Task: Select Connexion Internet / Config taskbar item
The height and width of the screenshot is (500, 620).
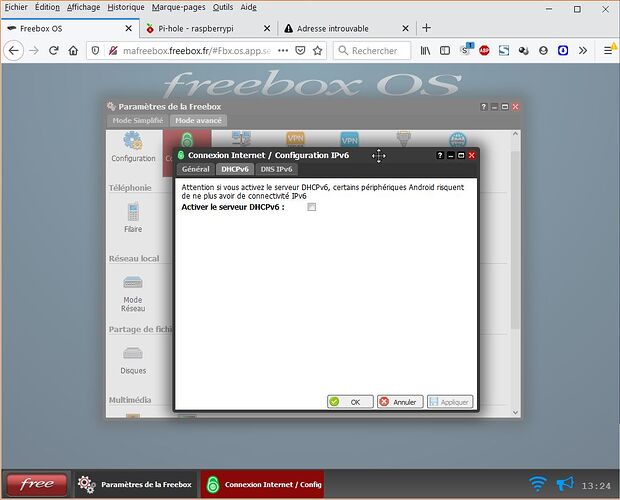Action: tap(263, 484)
